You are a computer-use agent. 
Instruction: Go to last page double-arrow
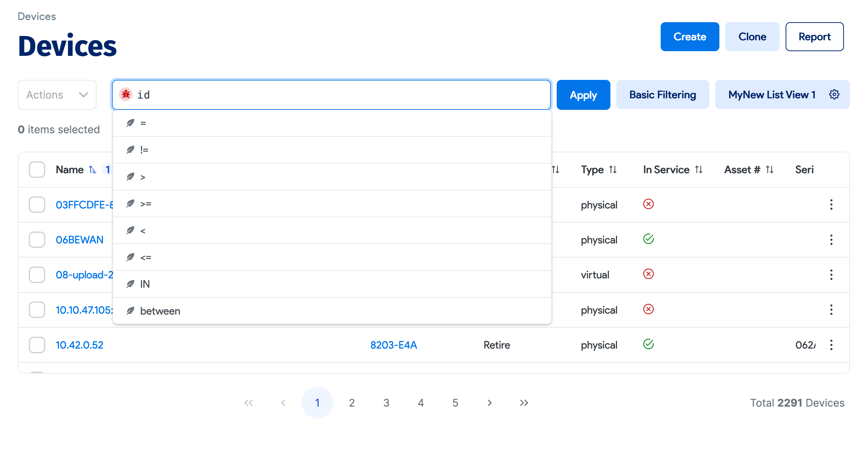(524, 403)
